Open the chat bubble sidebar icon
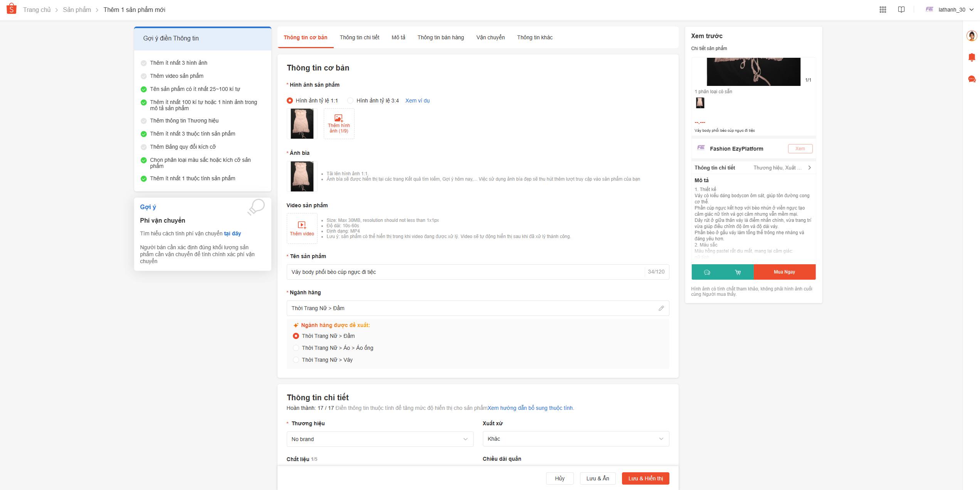The width and height of the screenshot is (980, 490). [972, 79]
